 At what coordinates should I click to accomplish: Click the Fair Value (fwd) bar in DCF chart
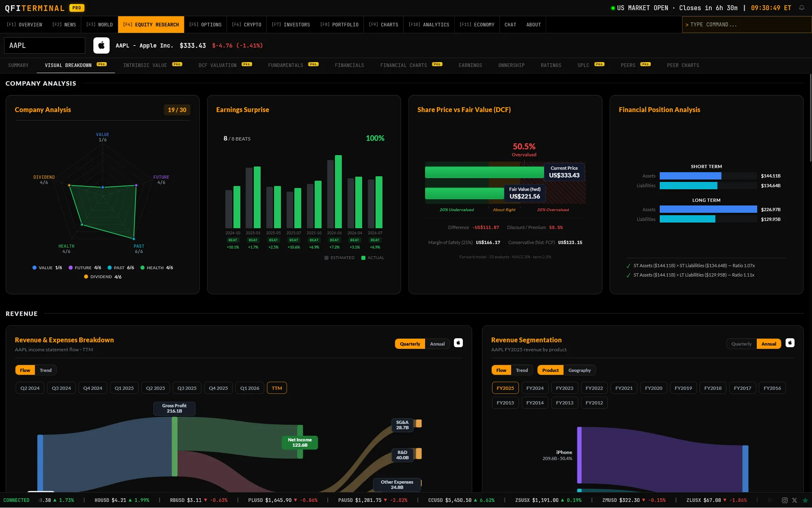coord(464,193)
